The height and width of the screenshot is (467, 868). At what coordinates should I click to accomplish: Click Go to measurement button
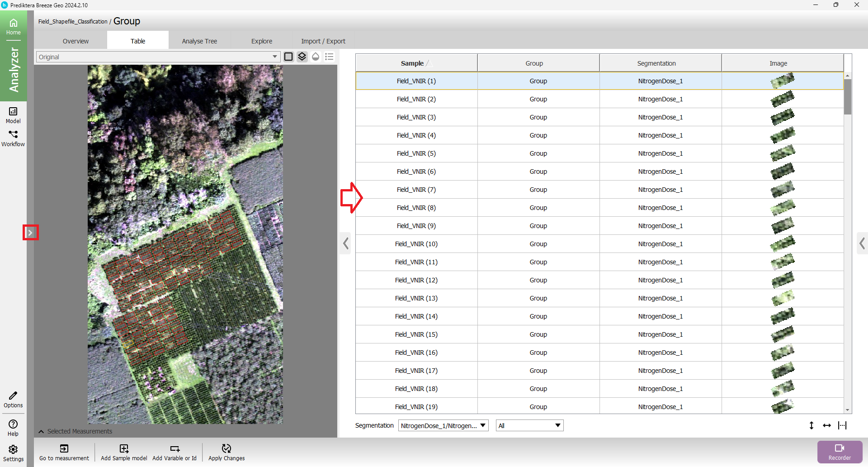pos(64,452)
